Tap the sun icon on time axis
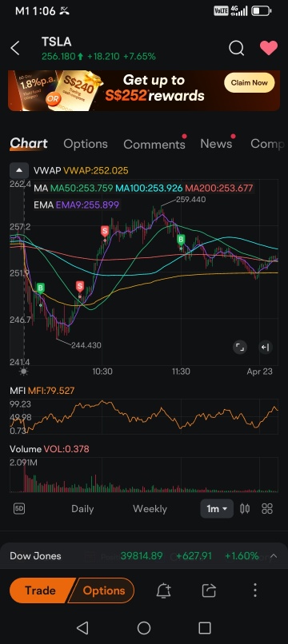Image resolution: width=288 pixels, height=644 pixels. pyautogui.click(x=24, y=372)
